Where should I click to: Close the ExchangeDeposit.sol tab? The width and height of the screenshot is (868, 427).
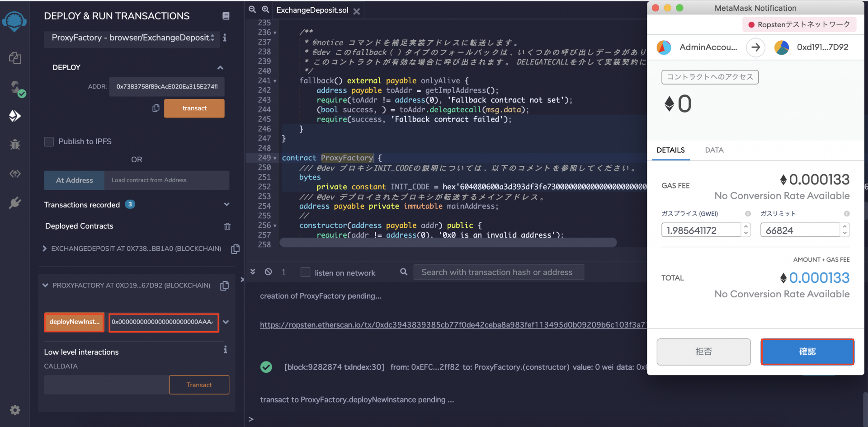point(357,11)
